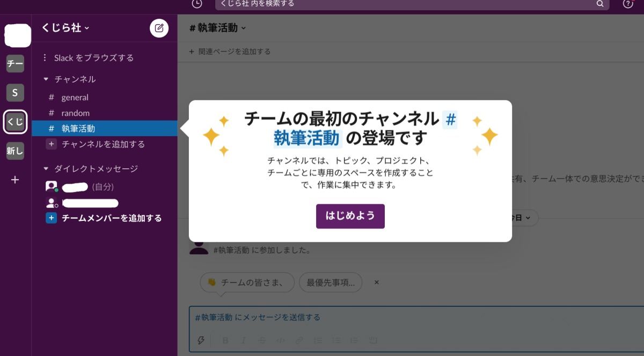Toggle inline code formatting in composer
The height and width of the screenshot is (356, 644).
pyautogui.click(x=280, y=340)
